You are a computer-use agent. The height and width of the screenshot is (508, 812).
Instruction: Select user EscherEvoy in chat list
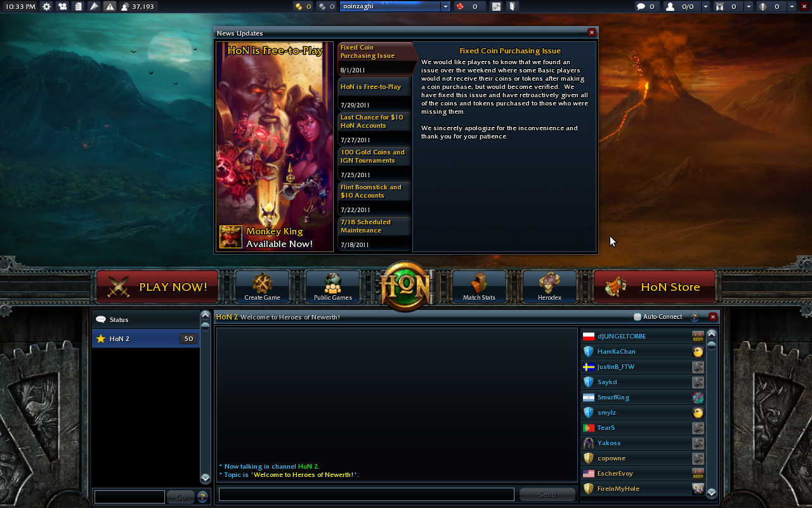click(x=643, y=474)
